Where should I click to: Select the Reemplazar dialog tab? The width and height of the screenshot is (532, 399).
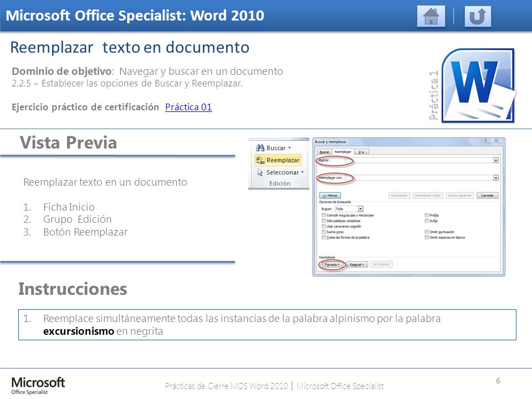(x=342, y=152)
